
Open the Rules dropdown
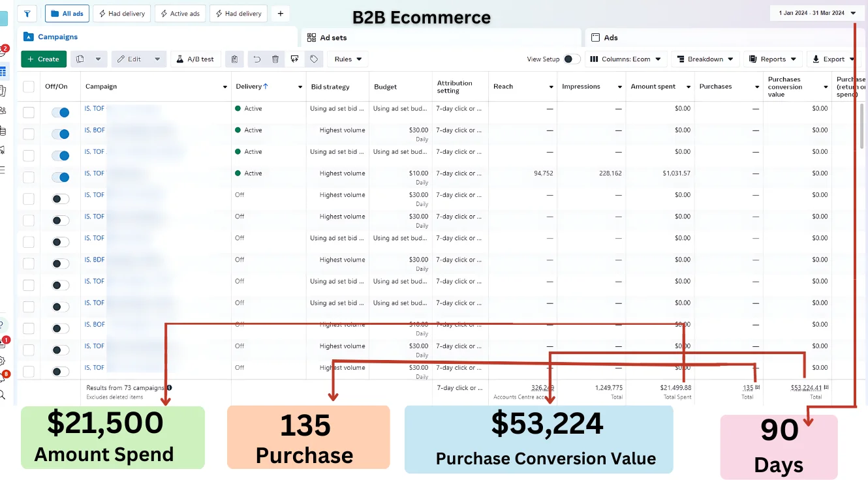pos(348,59)
